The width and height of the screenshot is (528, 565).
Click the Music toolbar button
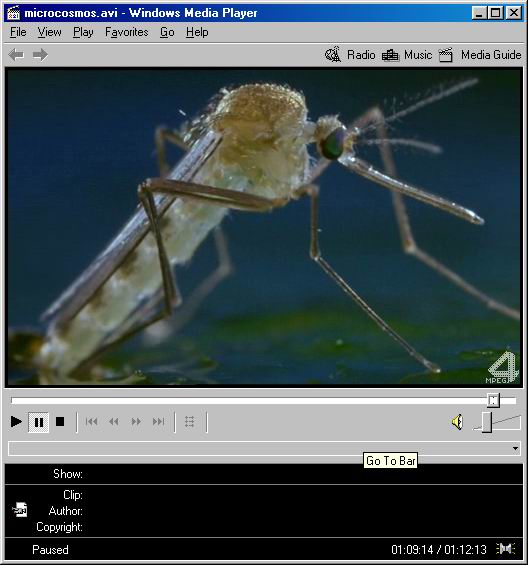tap(407, 55)
